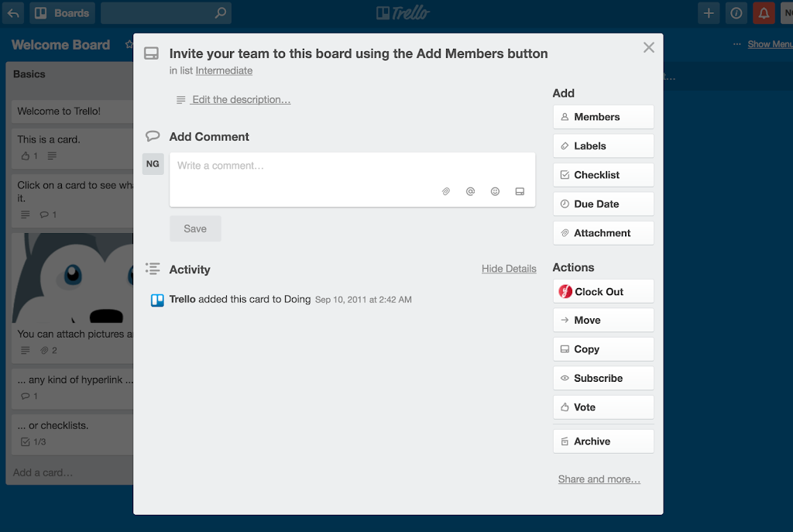Click into the Write a comment field
Screen dimensions: 793x532
point(352,180)
